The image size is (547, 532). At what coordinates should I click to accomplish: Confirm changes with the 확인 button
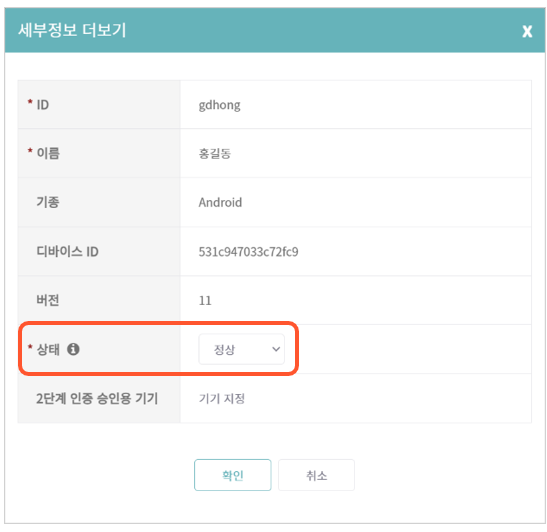point(233,475)
